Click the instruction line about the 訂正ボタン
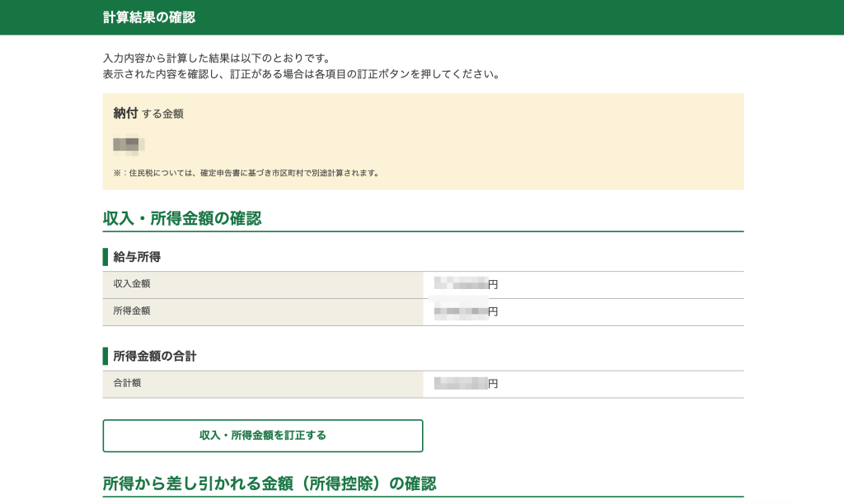The image size is (844, 504). pos(302,74)
